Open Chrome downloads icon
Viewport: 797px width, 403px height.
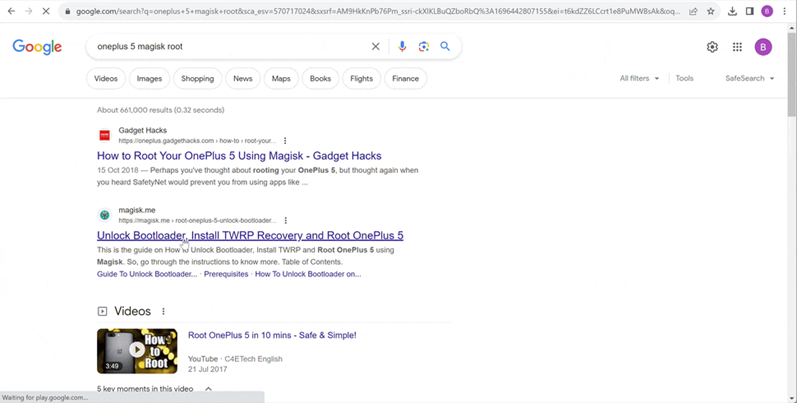pos(732,11)
